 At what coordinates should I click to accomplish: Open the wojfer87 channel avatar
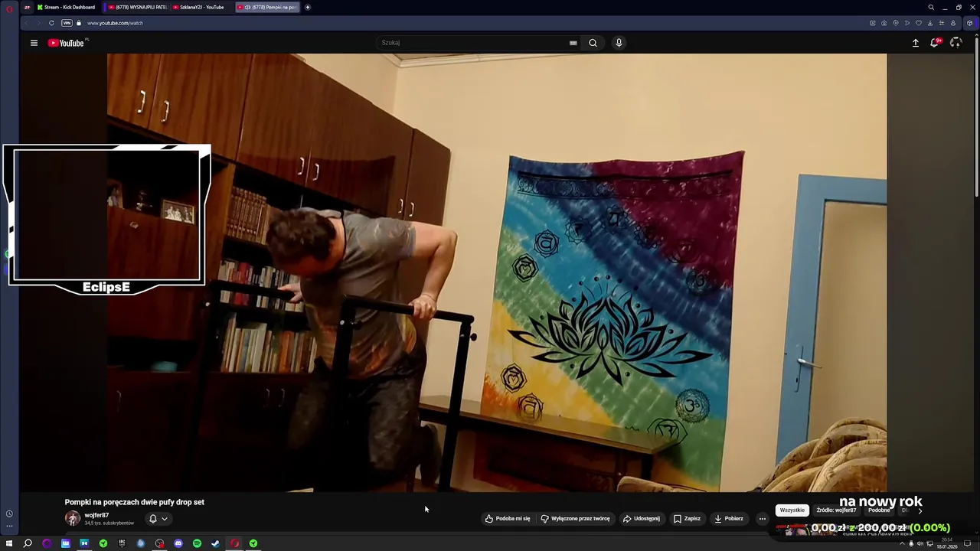click(73, 518)
